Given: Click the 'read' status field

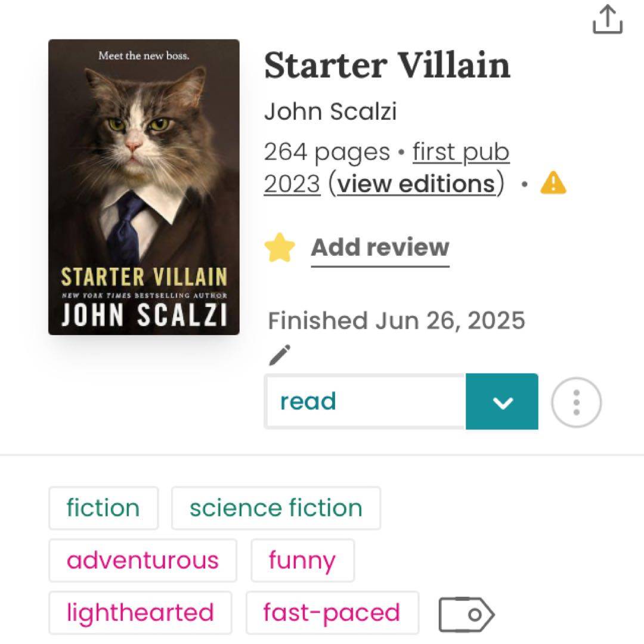Looking at the screenshot, I should (x=365, y=402).
